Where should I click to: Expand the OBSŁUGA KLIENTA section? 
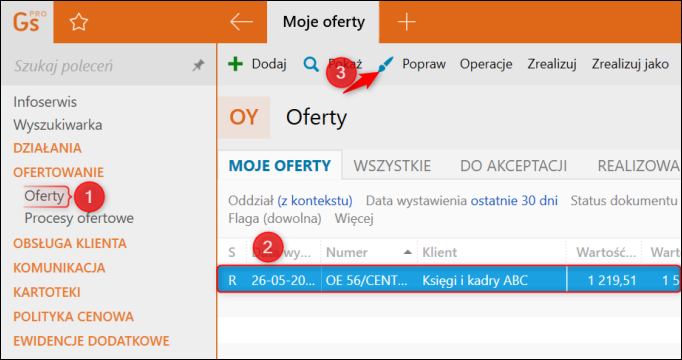pyautogui.click(x=70, y=243)
